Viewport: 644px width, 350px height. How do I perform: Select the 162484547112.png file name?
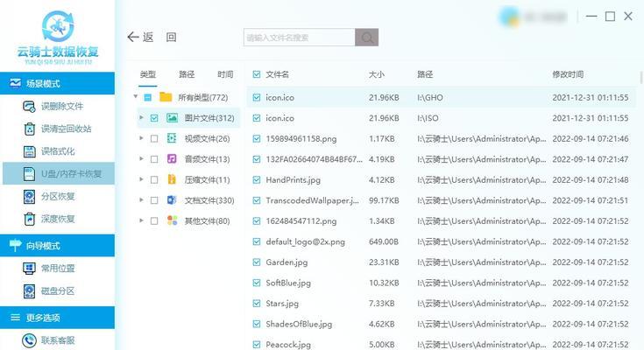coord(301,221)
